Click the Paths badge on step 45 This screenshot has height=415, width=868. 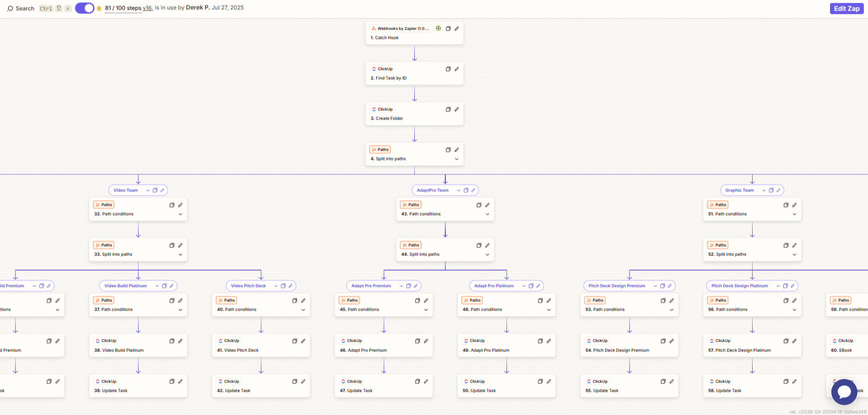[349, 300]
